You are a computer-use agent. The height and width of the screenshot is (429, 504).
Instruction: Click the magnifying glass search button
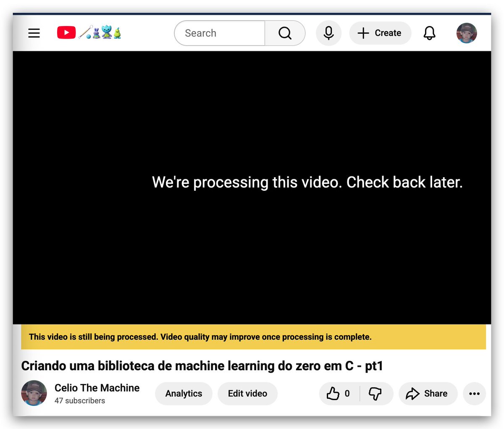pyautogui.click(x=285, y=33)
